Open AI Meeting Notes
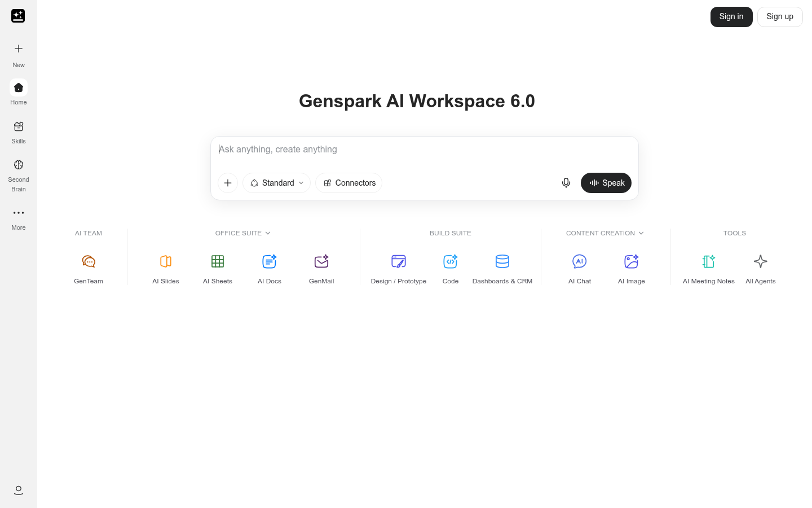812x508 pixels. tap(709, 269)
